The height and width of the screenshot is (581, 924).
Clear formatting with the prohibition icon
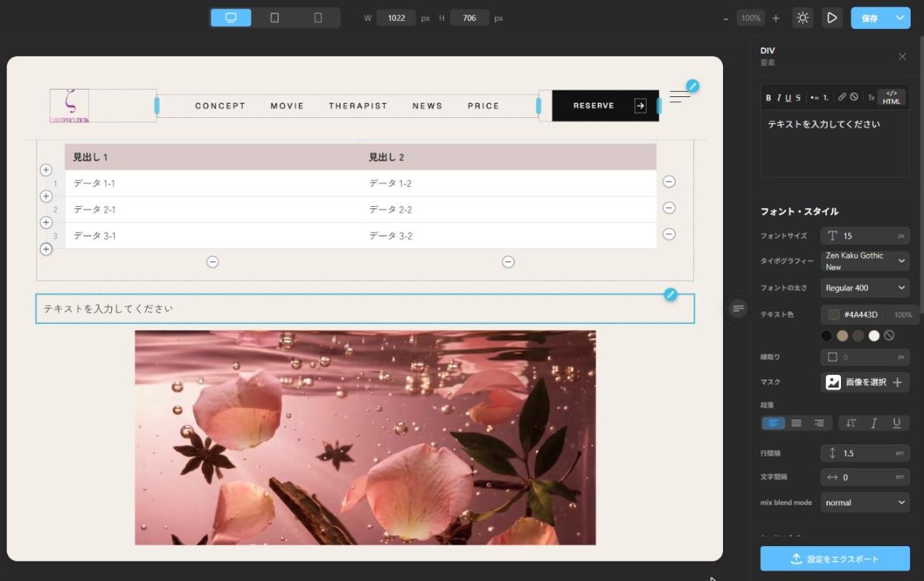(x=854, y=97)
